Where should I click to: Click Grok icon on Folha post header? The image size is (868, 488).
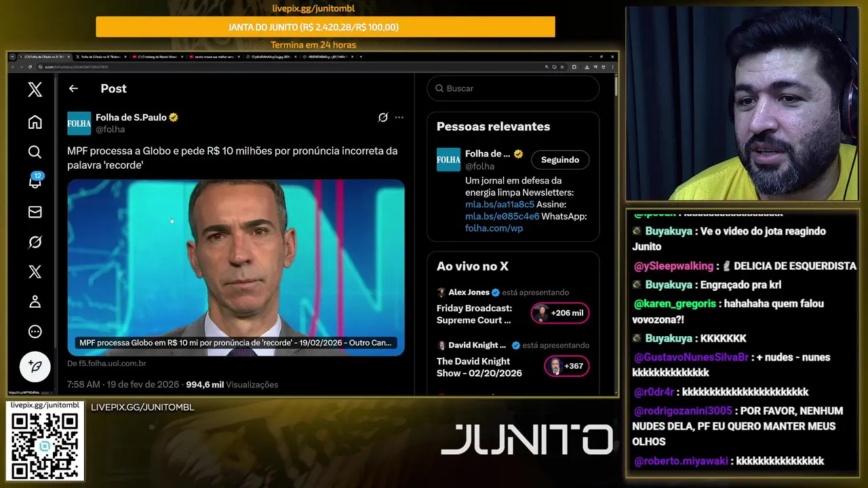(x=383, y=117)
